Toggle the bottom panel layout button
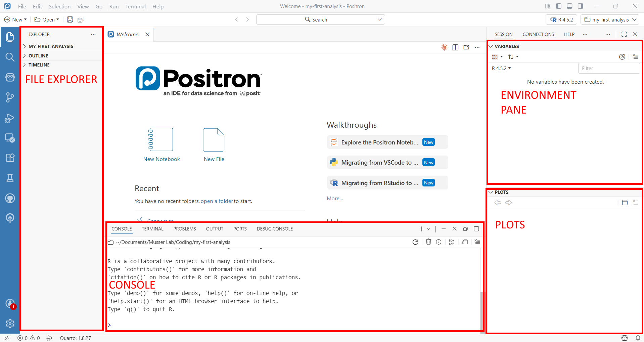This screenshot has width=644, height=342. [x=569, y=6]
